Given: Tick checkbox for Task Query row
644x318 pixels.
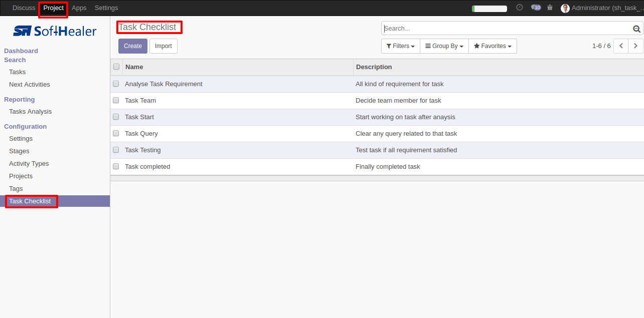Looking at the screenshot, I should coord(116,133).
